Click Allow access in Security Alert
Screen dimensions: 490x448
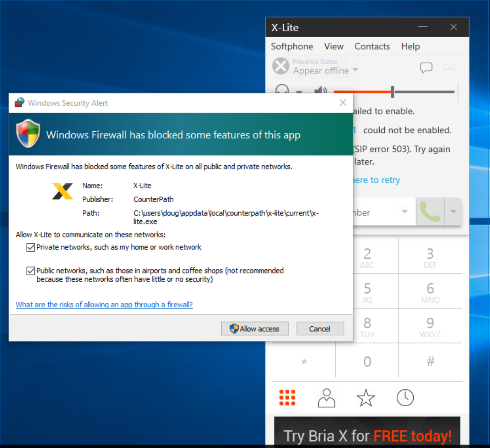[x=255, y=328]
